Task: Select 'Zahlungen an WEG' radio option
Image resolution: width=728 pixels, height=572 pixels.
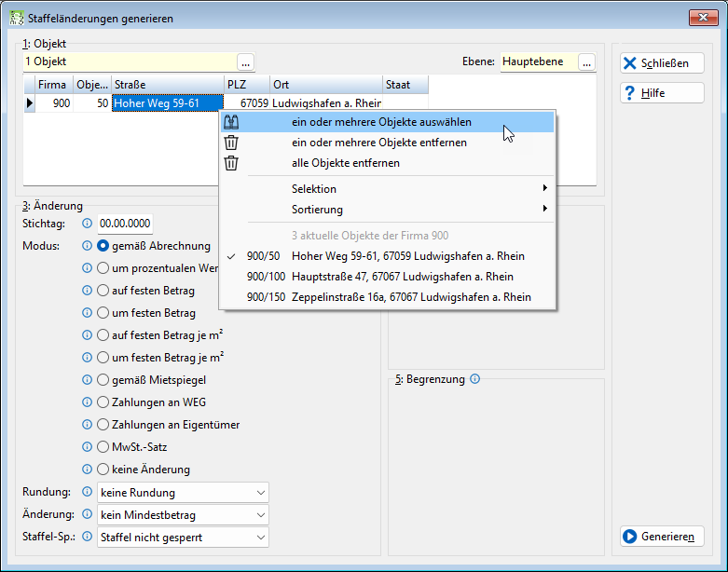Action: (103, 402)
